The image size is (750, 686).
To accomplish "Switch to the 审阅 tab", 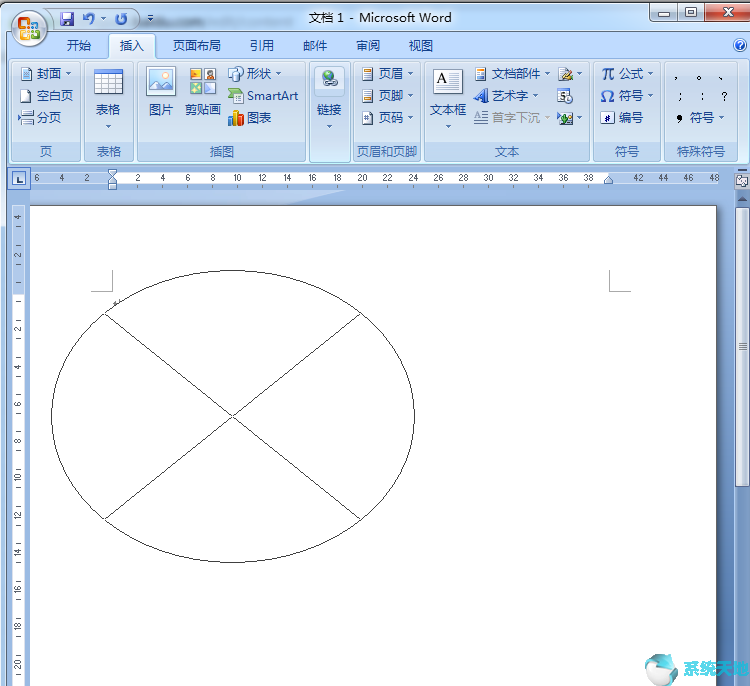I will coord(368,45).
